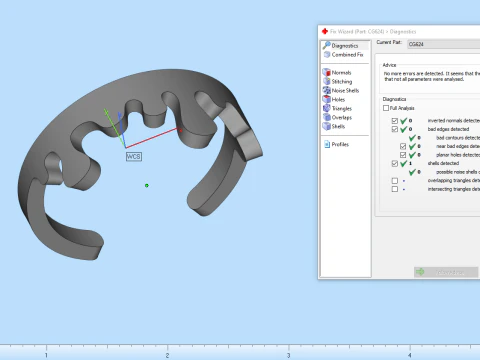Select the Normals fix step
This screenshot has height=360, width=480.
(x=337, y=72)
